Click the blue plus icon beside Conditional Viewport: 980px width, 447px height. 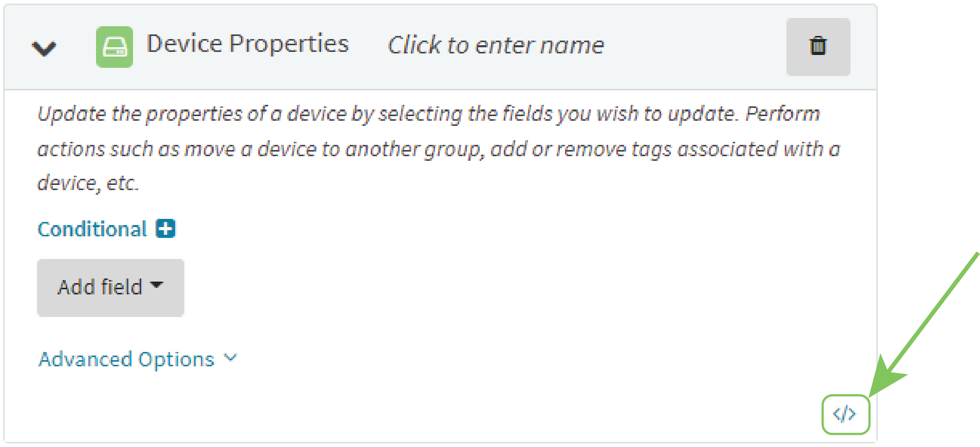pyautogui.click(x=166, y=228)
